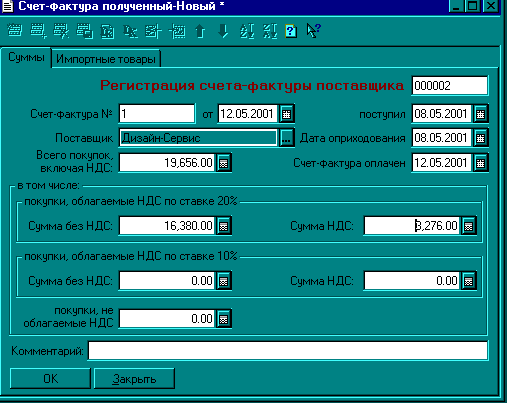Activate the context help cursor icon
The width and height of the screenshot is (507, 403).
[x=313, y=31]
